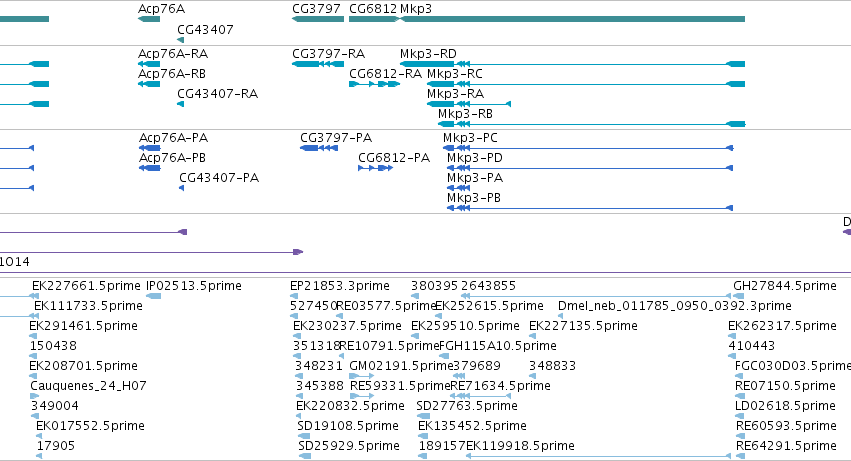Click the EK227661.5prime EST label
The image size is (851, 461).
coord(86,286)
